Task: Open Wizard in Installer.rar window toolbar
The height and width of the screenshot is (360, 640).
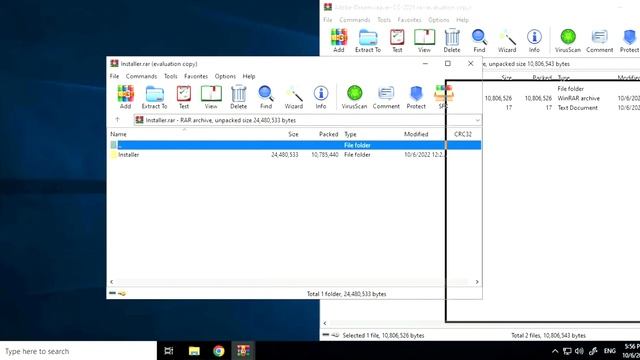Action: (x=293, y=97)
